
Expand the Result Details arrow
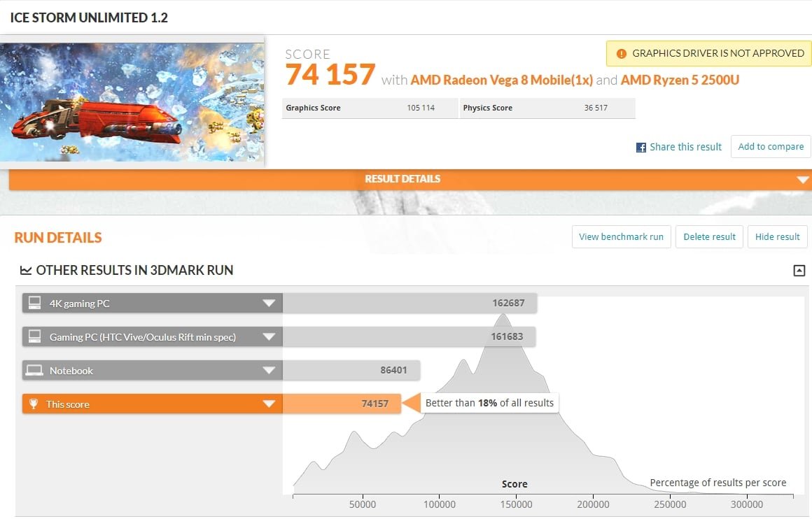(803, 180)
